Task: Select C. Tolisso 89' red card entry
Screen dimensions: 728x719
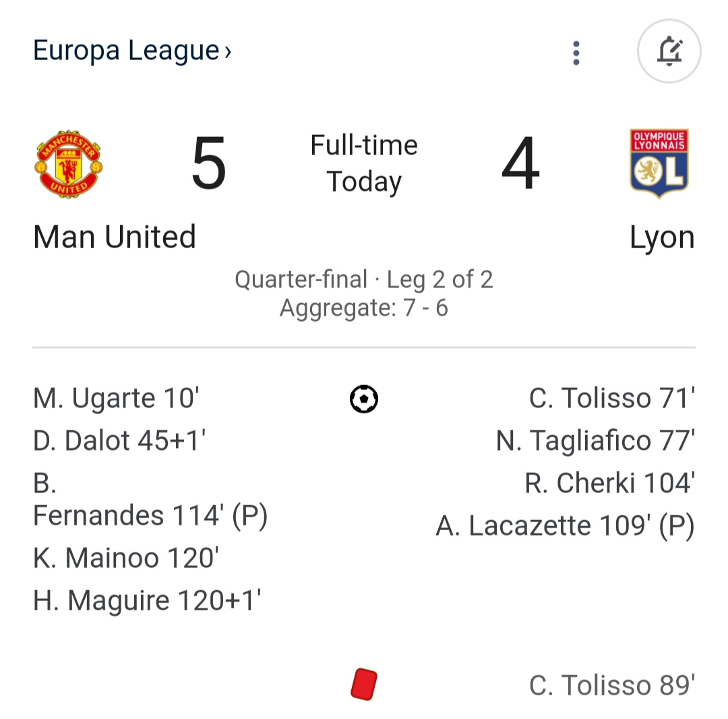Action: (611, 685)
